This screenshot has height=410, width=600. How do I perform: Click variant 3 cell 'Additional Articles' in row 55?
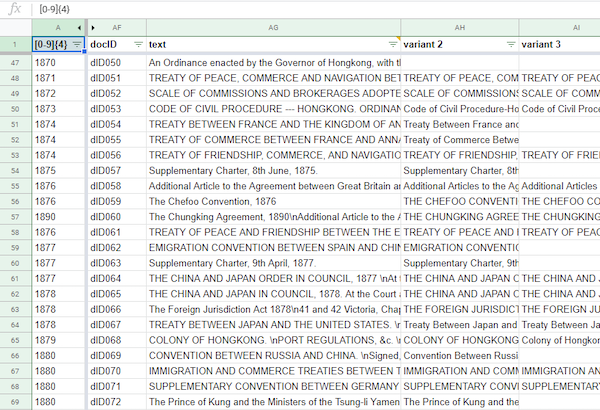(559, 186)
